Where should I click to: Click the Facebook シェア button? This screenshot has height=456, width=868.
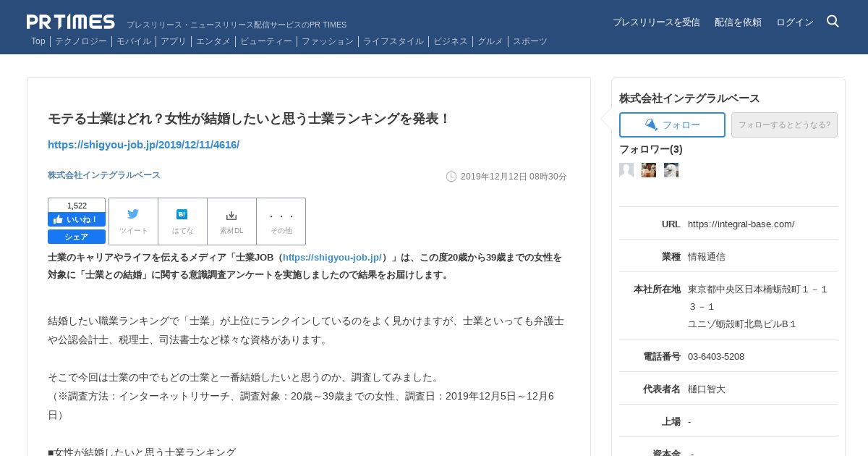pyautogui.click(x=77, y=237)
